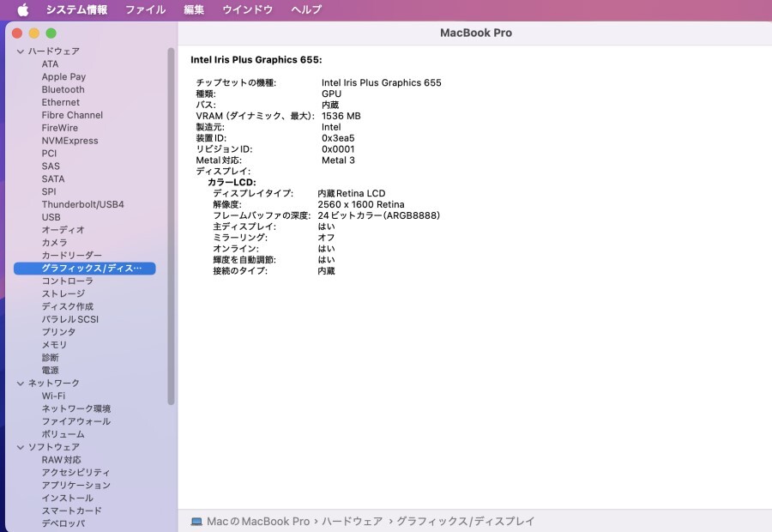This screenshot has width=772, height=532.
Task: Select ATA in the sidebar
Action: (50, 64)
